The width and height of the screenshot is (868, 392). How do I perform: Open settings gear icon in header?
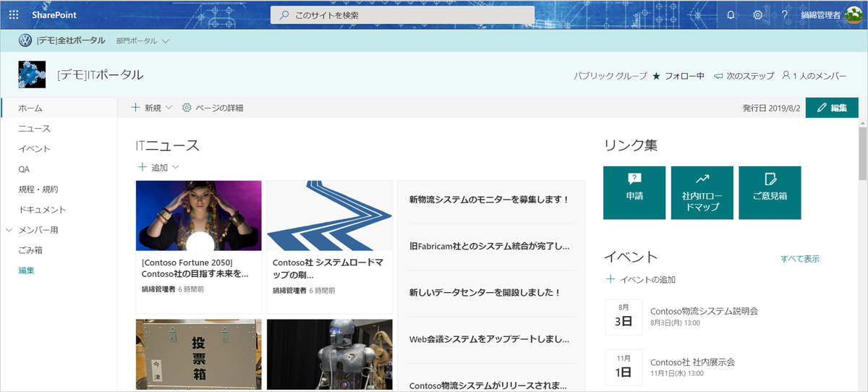click(757, 14)
